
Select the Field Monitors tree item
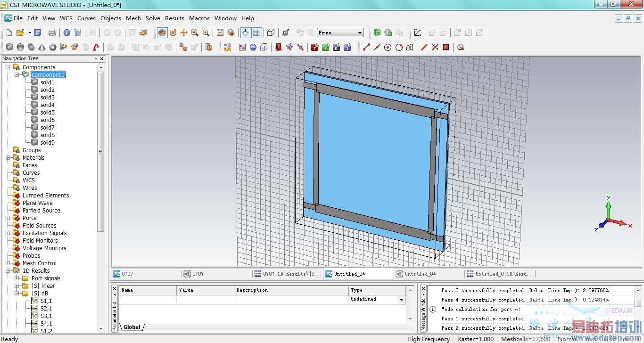click(40, 240)
